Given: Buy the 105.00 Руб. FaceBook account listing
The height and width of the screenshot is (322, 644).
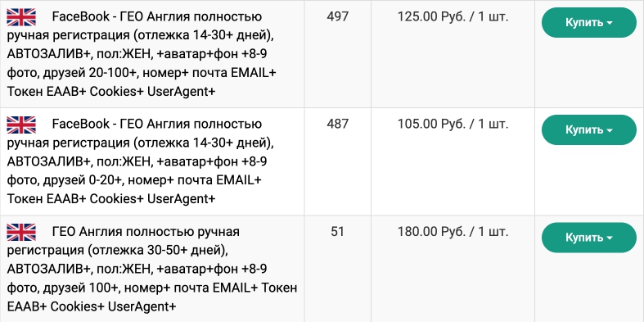Looking at the screenshot, I should tap(589, 130).
